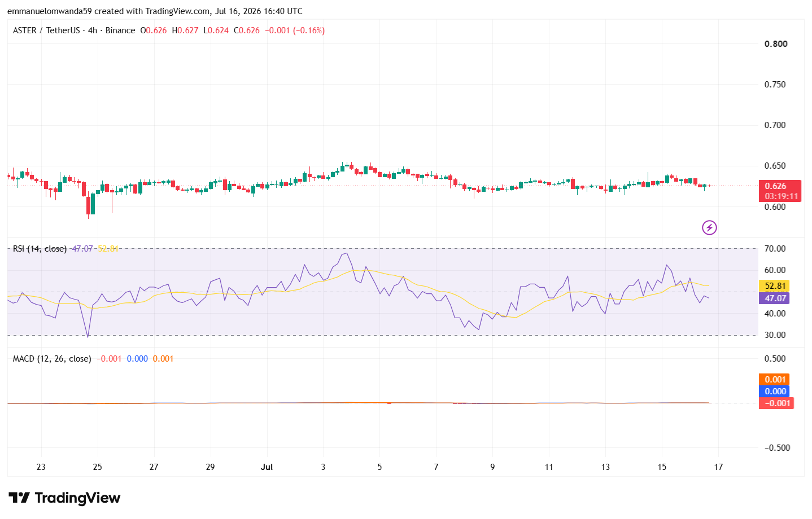812x519 pixels.
Task: Click the 0.600 price axis label
Action: pyautogui.click(x=775, y=207)
